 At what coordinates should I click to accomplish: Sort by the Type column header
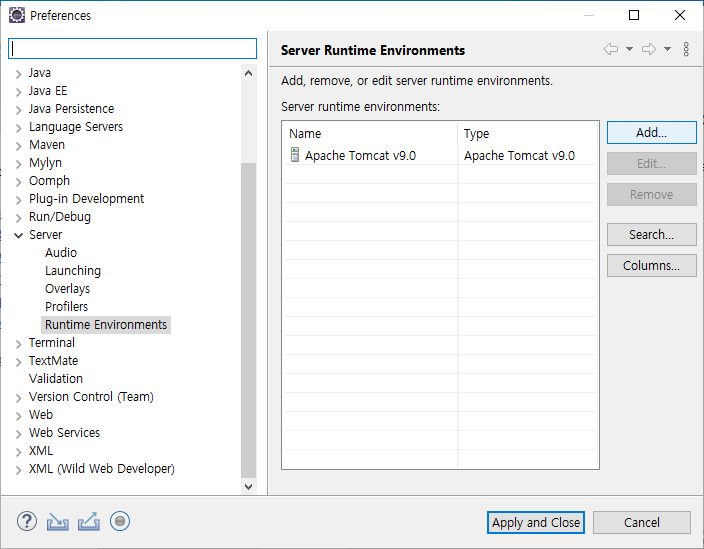[528, 133]
